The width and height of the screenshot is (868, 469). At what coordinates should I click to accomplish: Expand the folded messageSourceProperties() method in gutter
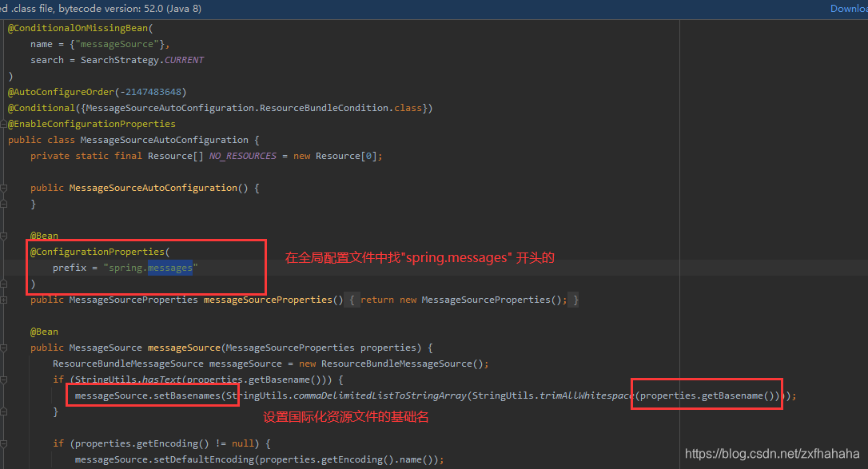click(3, 300)
